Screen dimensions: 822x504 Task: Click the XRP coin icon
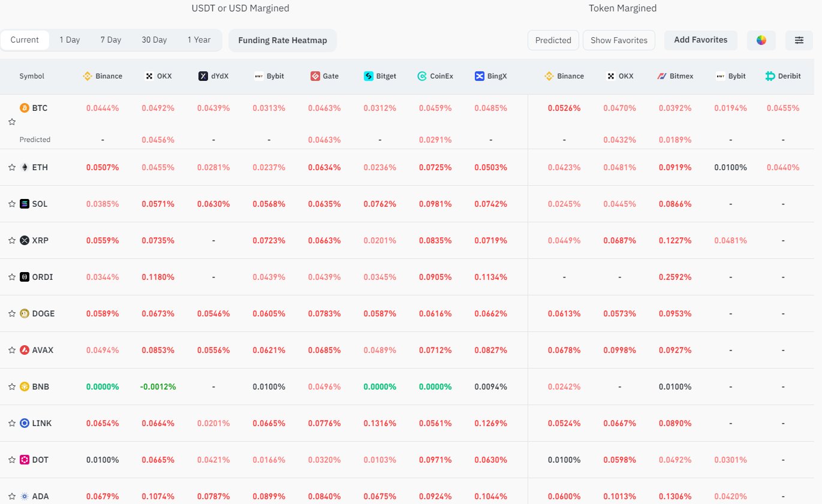coord(25,240)
